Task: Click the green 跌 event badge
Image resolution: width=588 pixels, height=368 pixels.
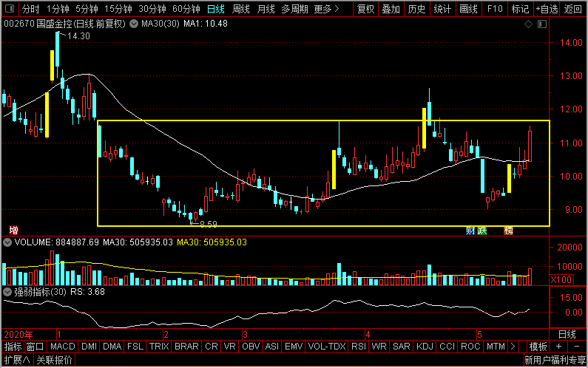Action: click(482, 231)
